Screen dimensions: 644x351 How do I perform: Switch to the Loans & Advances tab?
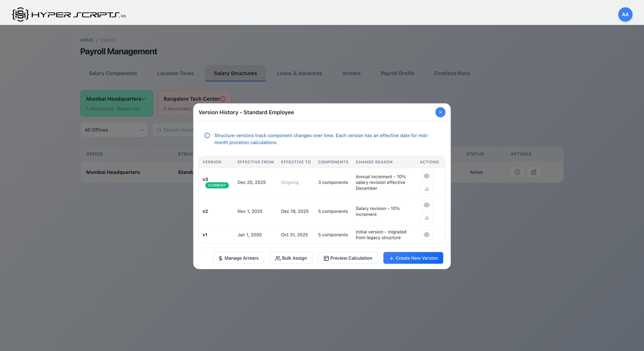point(299,73)
